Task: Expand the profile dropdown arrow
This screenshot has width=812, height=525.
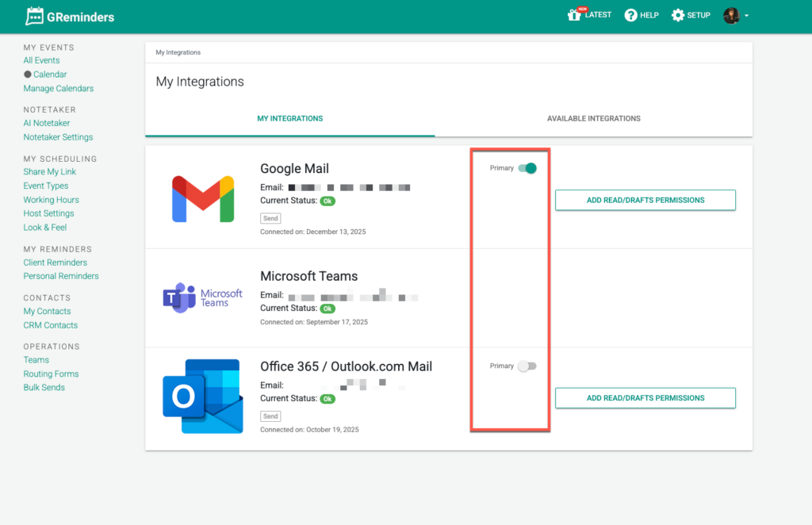Action: [x=747, y=16]
